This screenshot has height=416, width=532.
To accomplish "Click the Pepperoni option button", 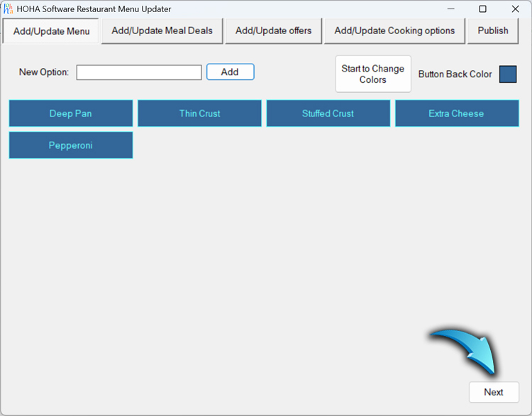I will point(71,145).
